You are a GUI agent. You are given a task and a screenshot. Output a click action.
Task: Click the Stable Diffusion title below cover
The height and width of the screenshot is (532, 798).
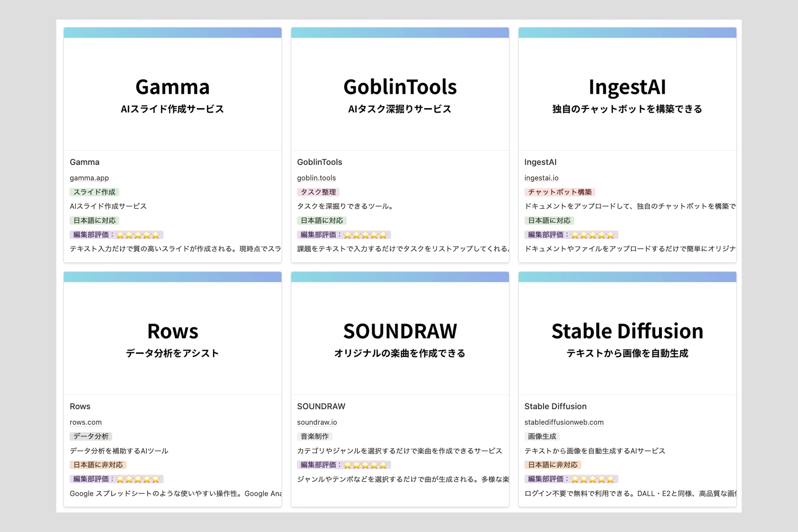tap(555, 407)
